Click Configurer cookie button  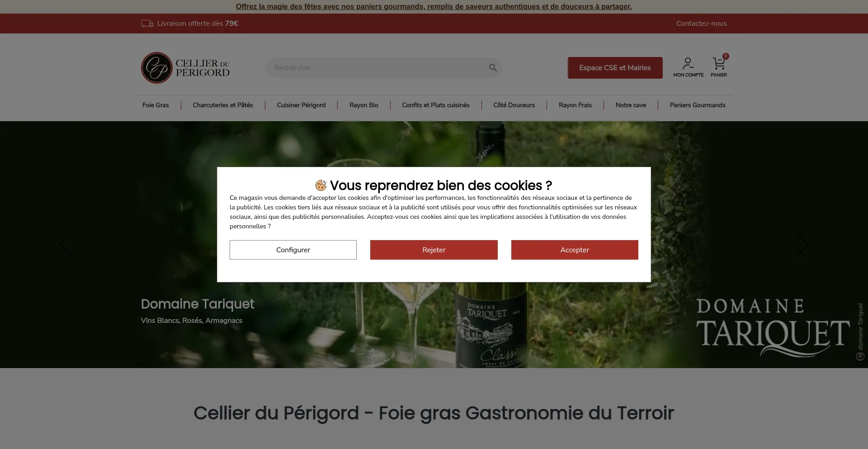coord(293,250)
